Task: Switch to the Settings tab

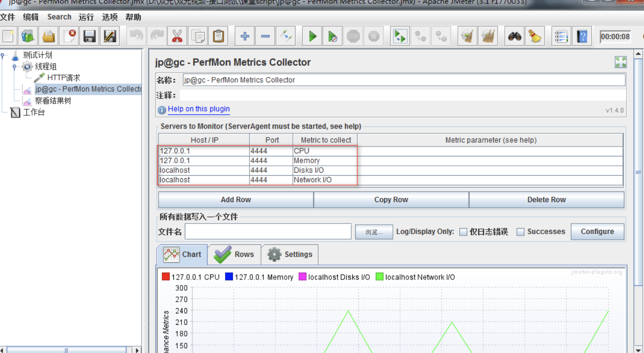Action: [290, 254]
